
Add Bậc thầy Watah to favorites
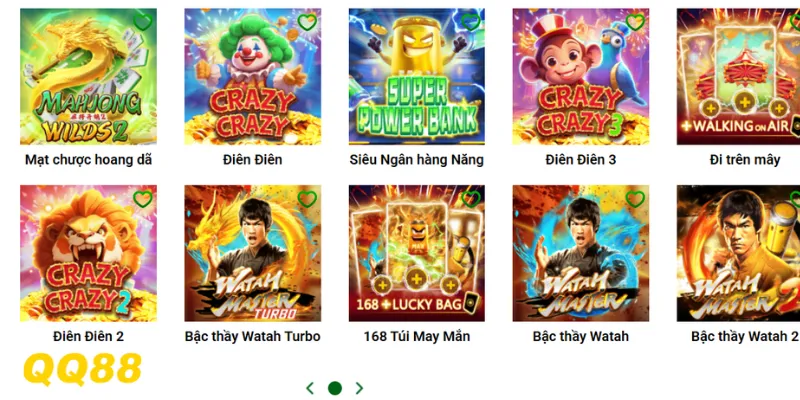[635, 199]
